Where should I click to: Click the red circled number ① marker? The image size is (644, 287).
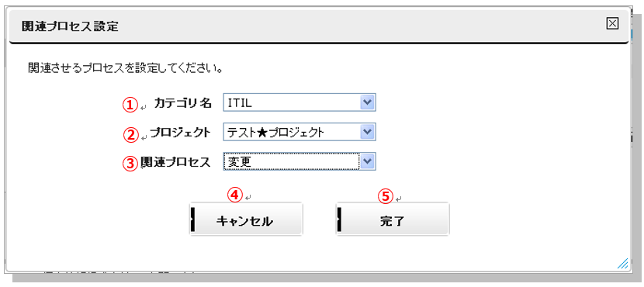coord(130,105)
